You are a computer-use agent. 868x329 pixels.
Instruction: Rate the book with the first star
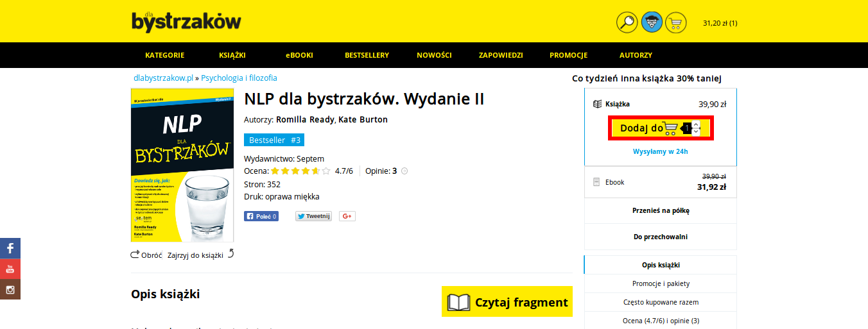275,171
